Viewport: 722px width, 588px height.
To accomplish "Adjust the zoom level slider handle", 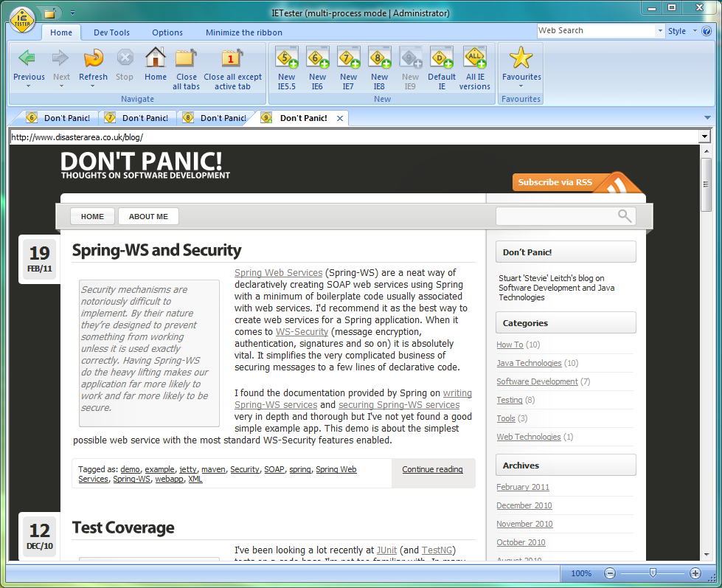I will pos(653,573).
